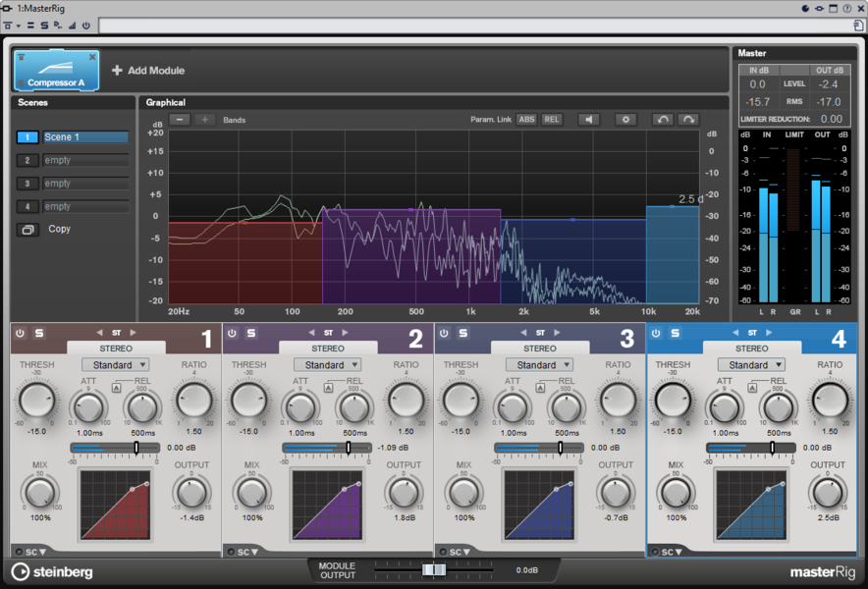
Task: Click the Add Module label
Action: coord(156,71)
